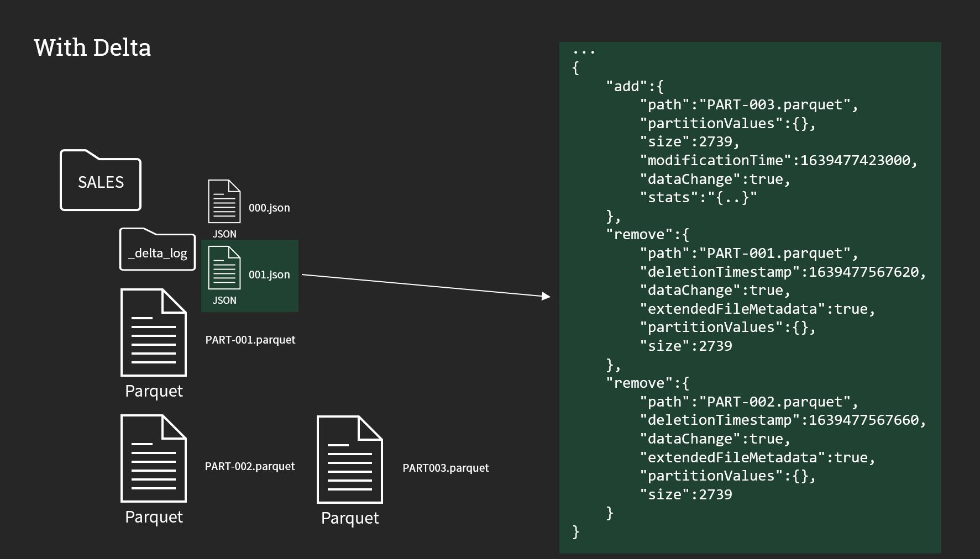
Task: Select the 'With Delta' title text
Action: click(92, 48)
